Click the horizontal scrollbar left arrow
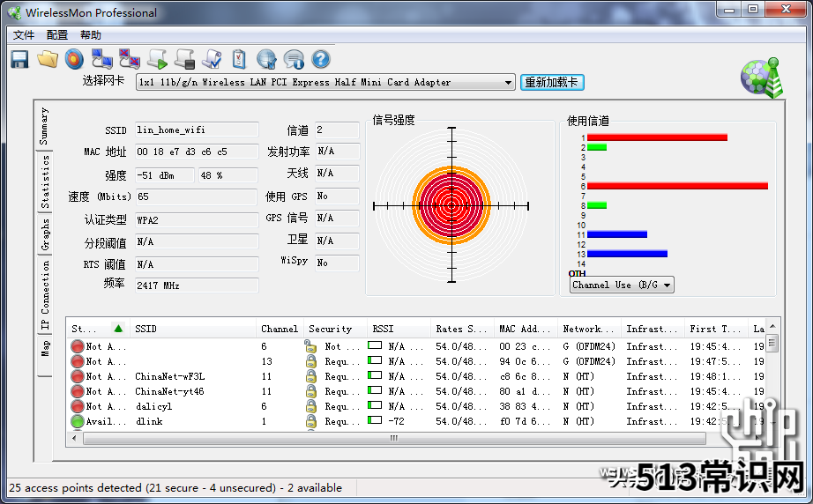 74,438
